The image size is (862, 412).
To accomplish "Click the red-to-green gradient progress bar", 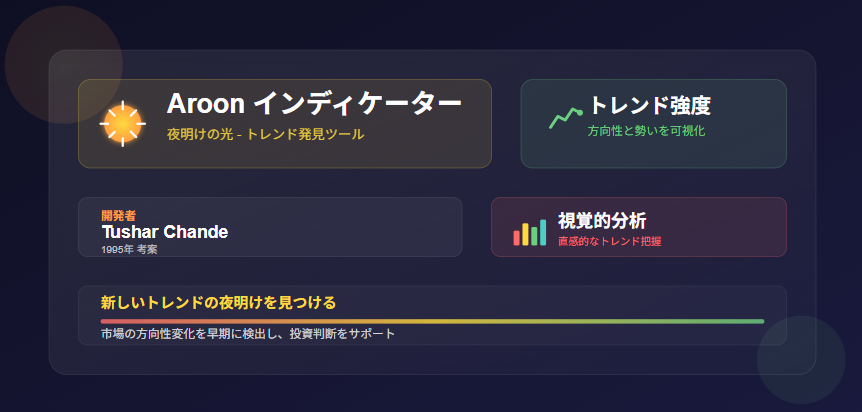I will click(432, 321).
